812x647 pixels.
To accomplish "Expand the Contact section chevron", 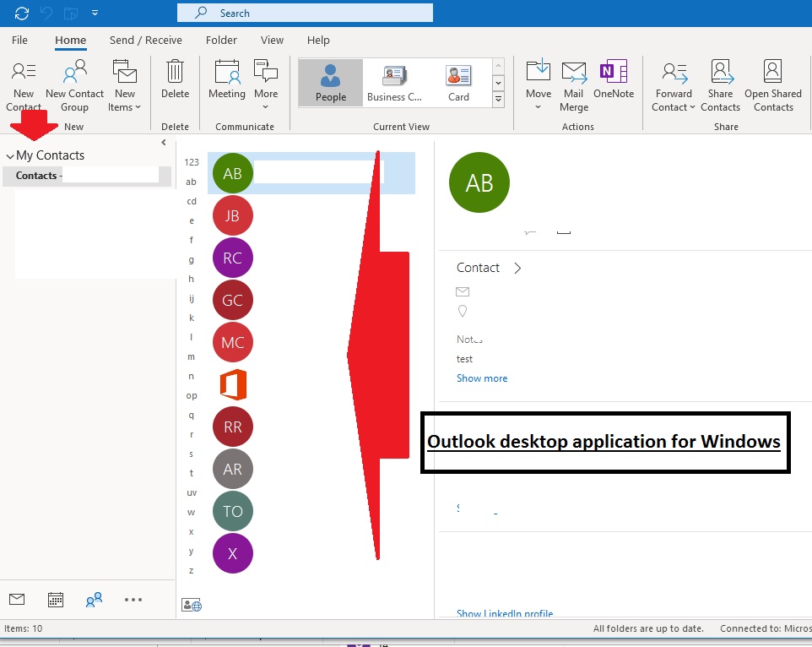I will pyautogui.click(x=517, y=268).
